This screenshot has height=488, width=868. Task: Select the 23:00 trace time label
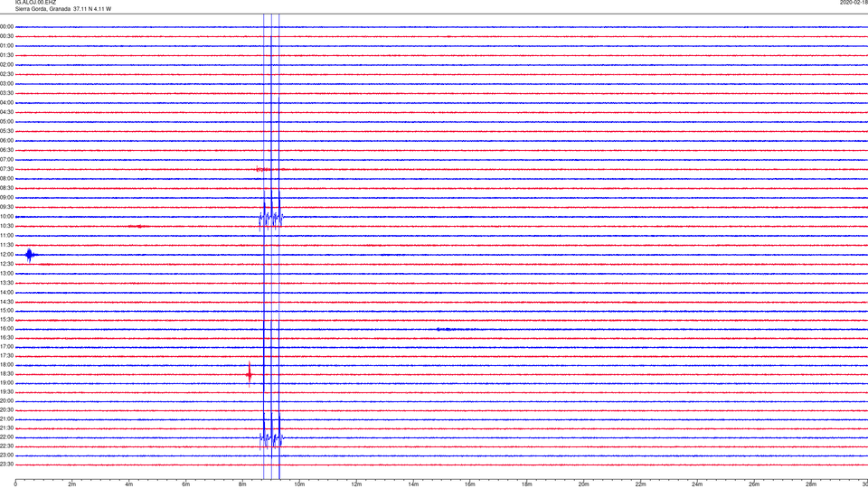coord(6,455)
